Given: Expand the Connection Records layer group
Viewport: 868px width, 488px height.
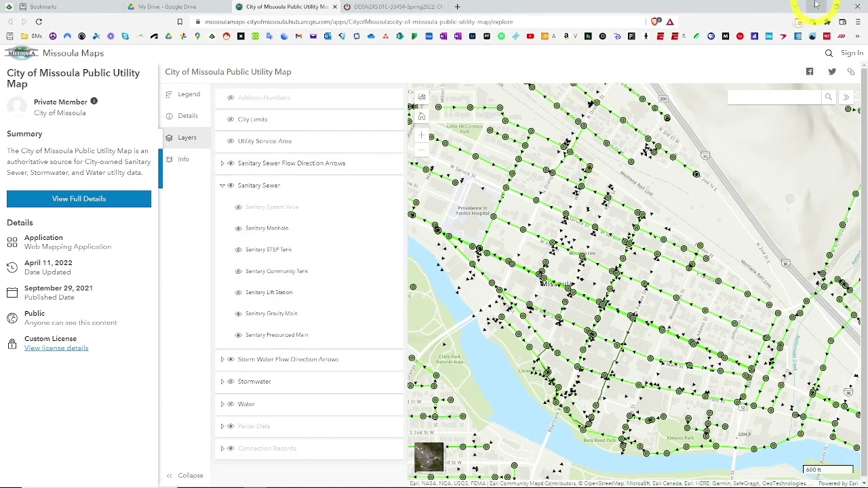Looking at the screenshot, I should tap(222, 449).
